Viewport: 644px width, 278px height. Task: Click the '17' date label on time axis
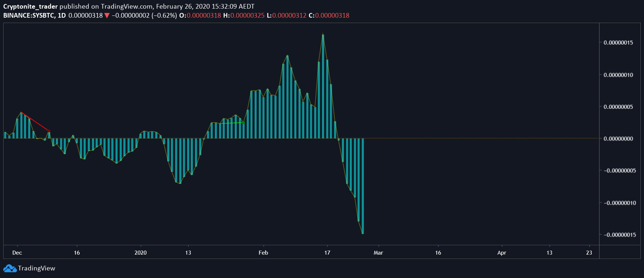coord(327,253)
